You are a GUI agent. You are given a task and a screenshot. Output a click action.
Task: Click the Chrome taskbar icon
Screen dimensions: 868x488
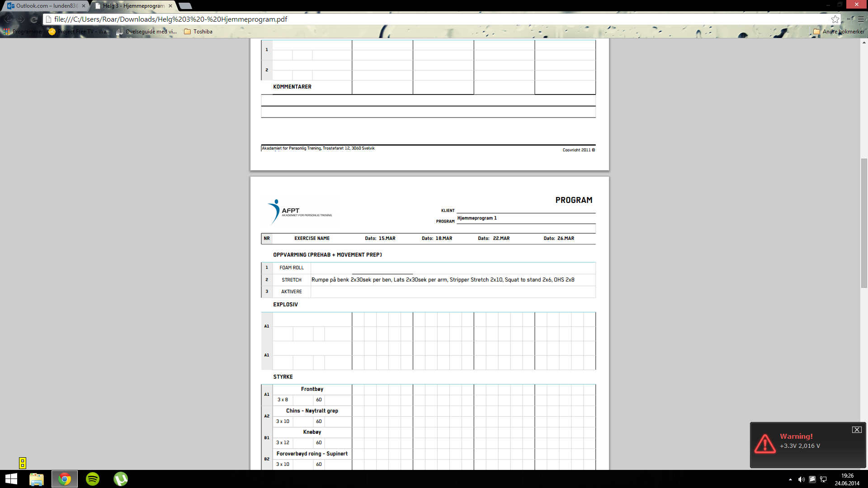pos(65,479)
